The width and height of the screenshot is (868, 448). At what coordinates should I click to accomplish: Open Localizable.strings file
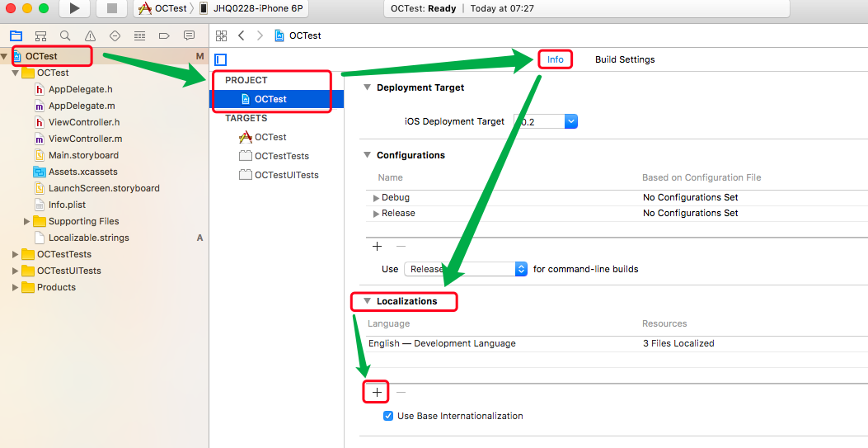(88, 238)
